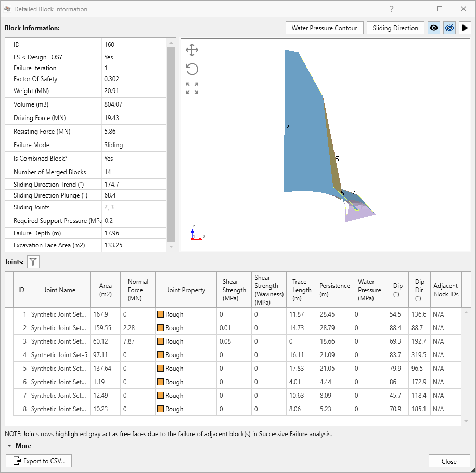This screenshot has height=473, width=476.
Task: Click face label 2 in the 3D view
Action: click(287, 127)
